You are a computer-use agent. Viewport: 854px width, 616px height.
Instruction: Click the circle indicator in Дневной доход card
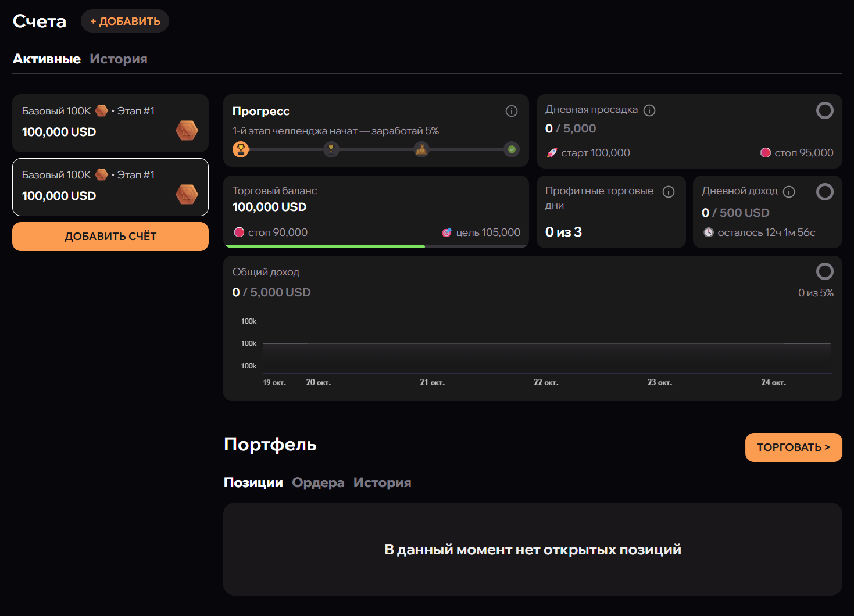tap(824, 192)
